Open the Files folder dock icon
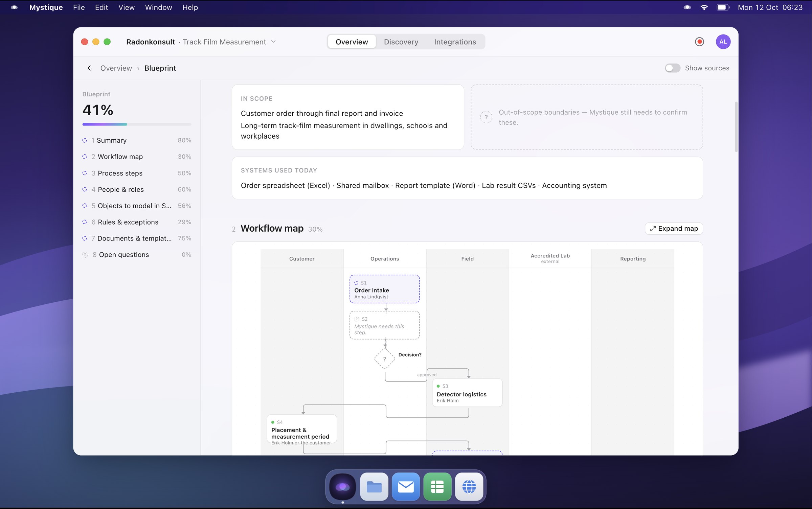The height and width of the screenshot is (509, 812). [374, 487]
